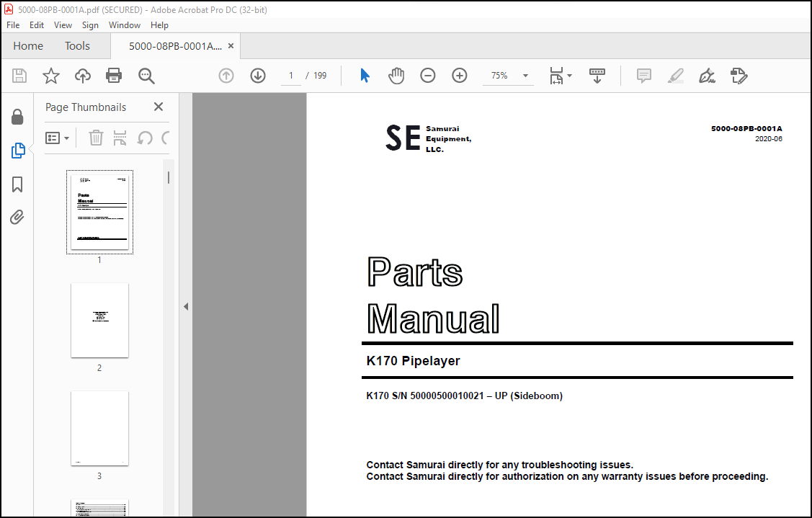The image size is (812, 518).
Task: Close the Page Thumbnails panel
Action: point(159,107)
